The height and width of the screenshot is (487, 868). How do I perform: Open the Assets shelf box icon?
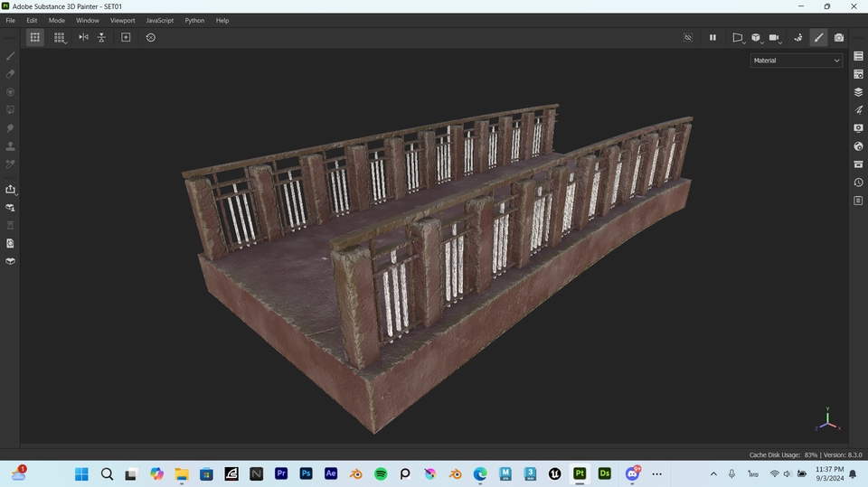(859, 164)
